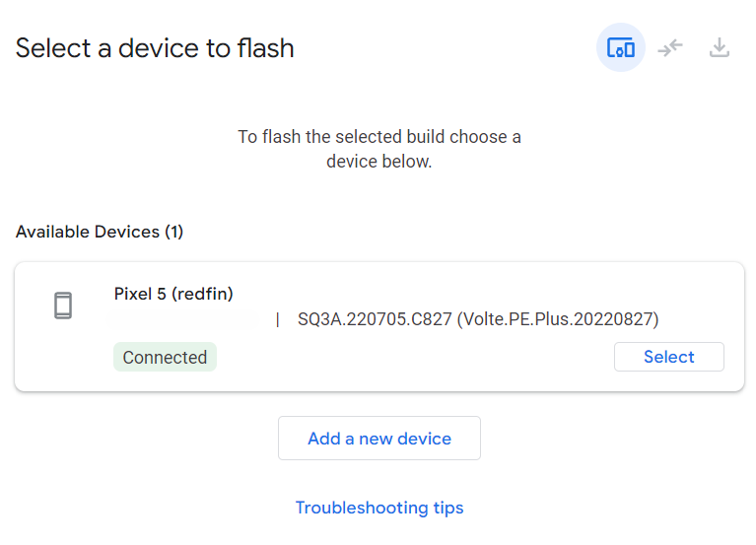
Task: Click the download install step icon
Action: point(720,47)
